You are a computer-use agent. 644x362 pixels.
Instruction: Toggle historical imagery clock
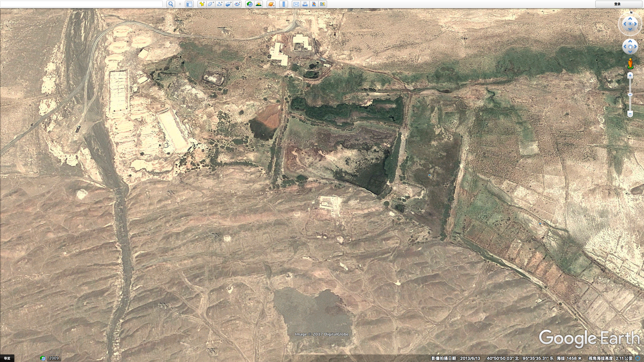(x=249, y=4)
